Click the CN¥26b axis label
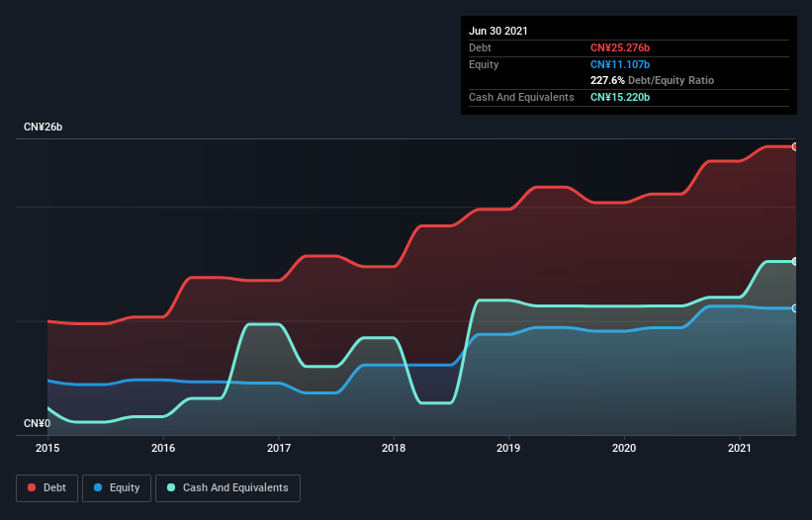Viewport: 812px width, 520px height. [43, 127]
